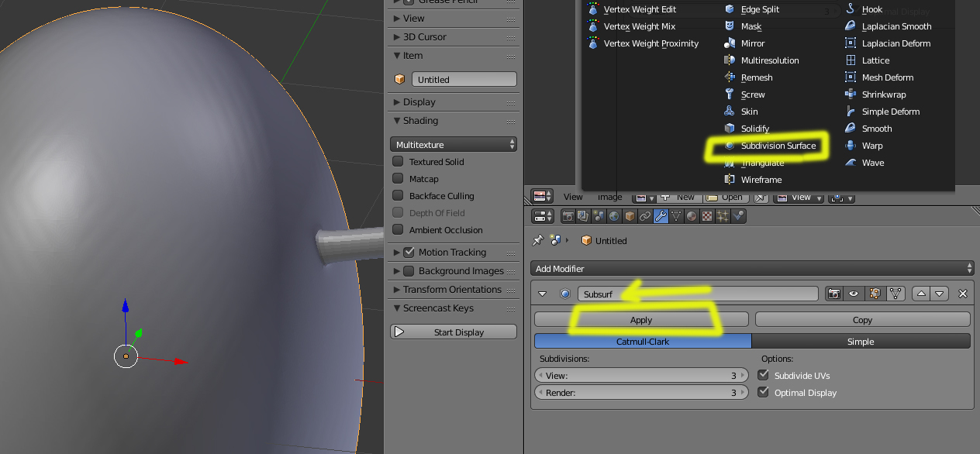This screenshot has width=980, height=454.
Task: Click Open image button
Action: coord(726,197)
